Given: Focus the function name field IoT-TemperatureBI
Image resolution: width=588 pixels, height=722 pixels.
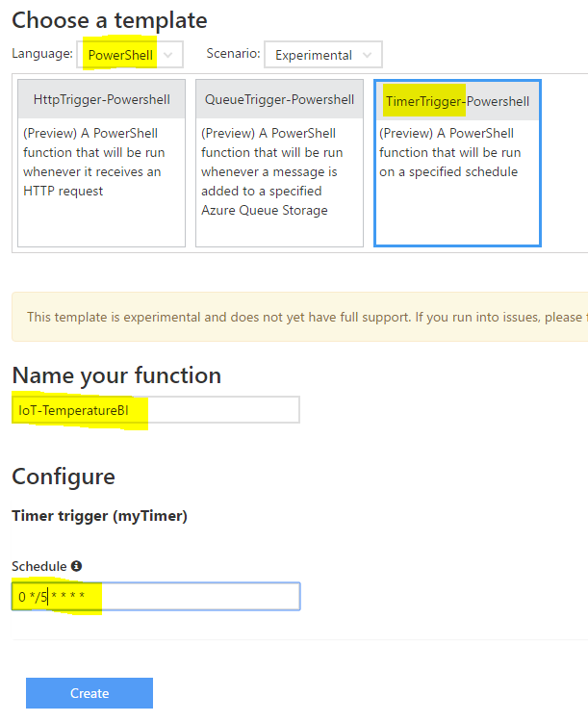Looking at the screenshot, I should (x=156, y=410).
